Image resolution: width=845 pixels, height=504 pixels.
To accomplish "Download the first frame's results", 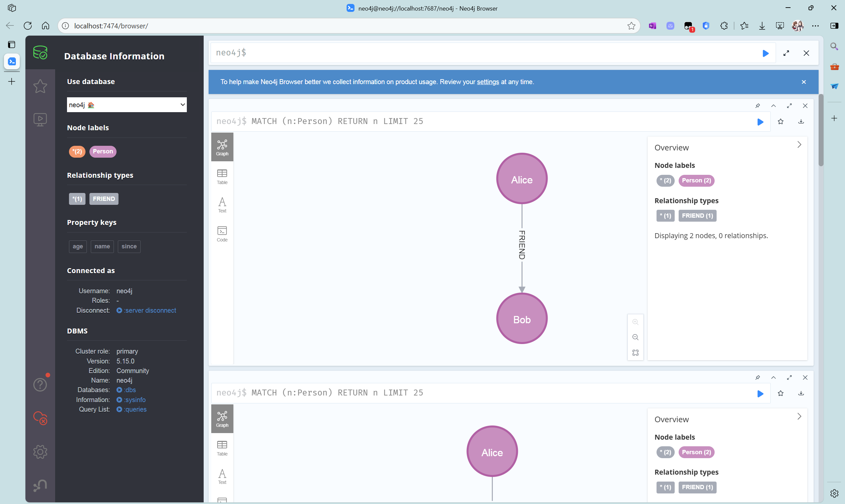I will point(801,122).
